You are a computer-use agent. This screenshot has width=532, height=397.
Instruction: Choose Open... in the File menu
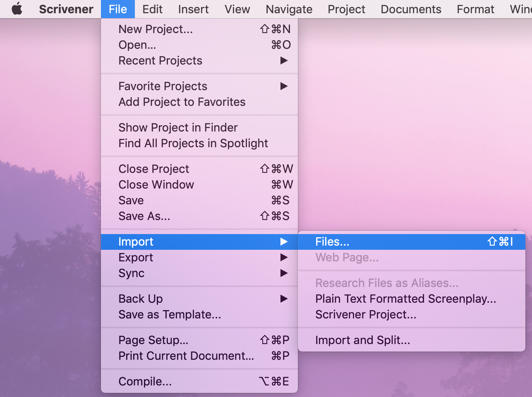(x=199, y=45)
